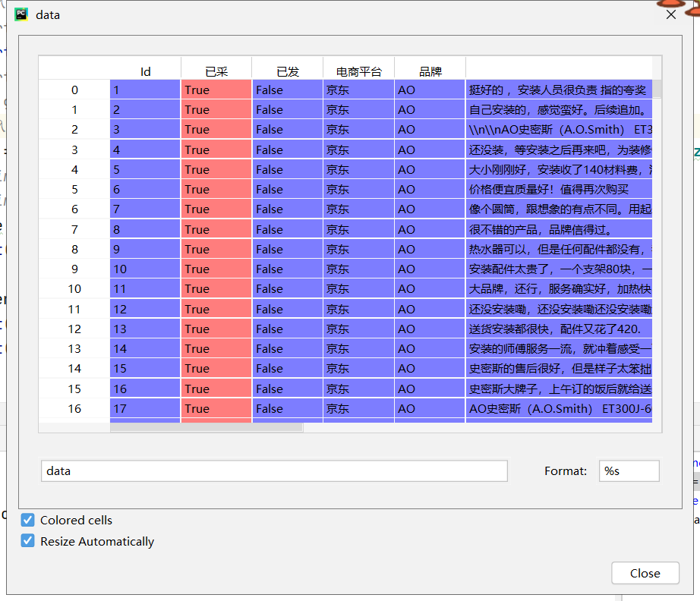Viewport: 700px width, 601px height.
Task: Click the comment cell 很不错的产品
Action: point(559,229)
